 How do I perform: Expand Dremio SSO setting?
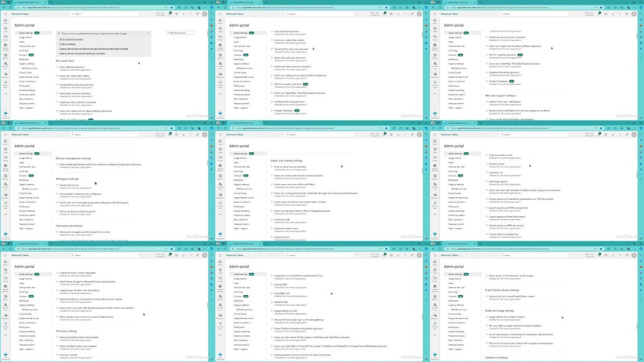pyautogui.click(x=272, y=285)
